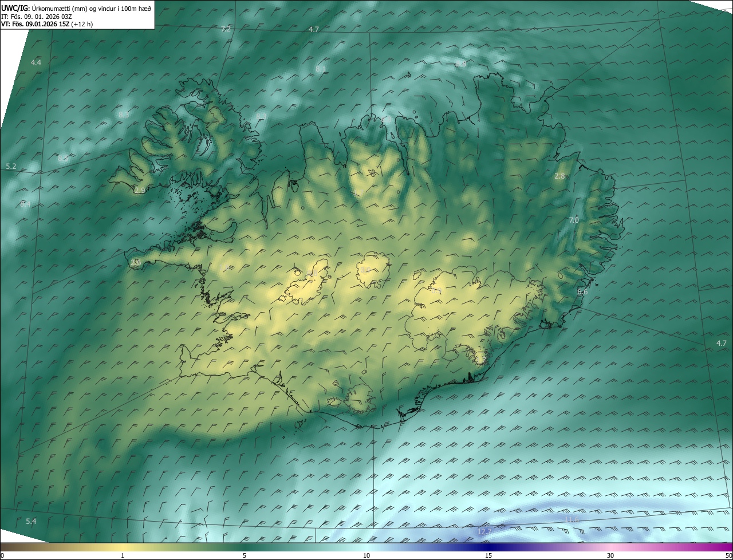Click the 2.6 value on the Snæfellsnes peninsula tip
Image resolution: width=733 pixels, height=560 pixels.
136,263
